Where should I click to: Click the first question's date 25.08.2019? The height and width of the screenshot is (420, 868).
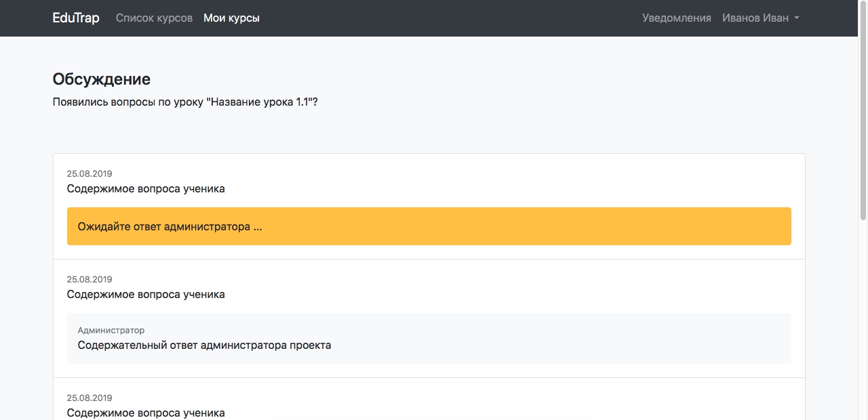(90, 174)
